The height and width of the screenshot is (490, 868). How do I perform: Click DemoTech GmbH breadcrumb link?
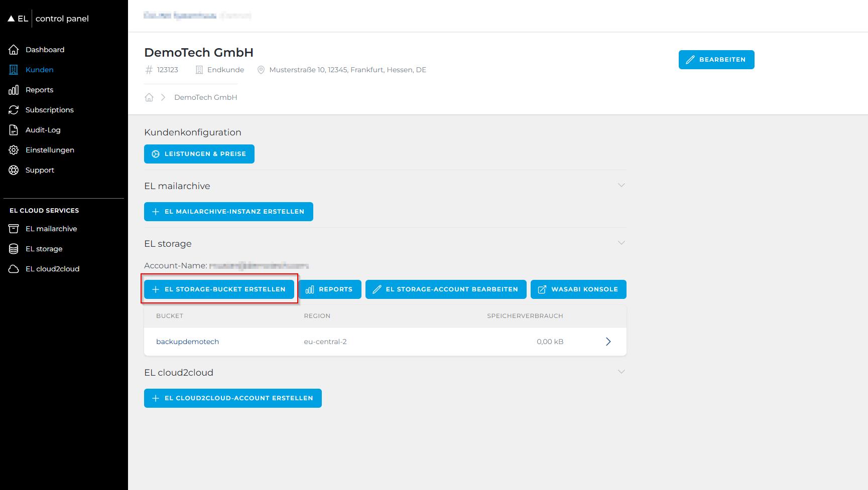point(205,97)
